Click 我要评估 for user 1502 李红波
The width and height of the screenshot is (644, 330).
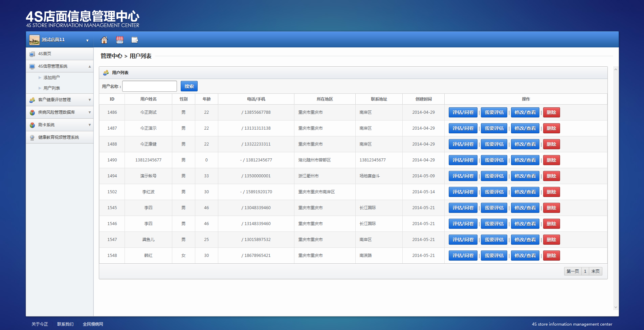494,192
